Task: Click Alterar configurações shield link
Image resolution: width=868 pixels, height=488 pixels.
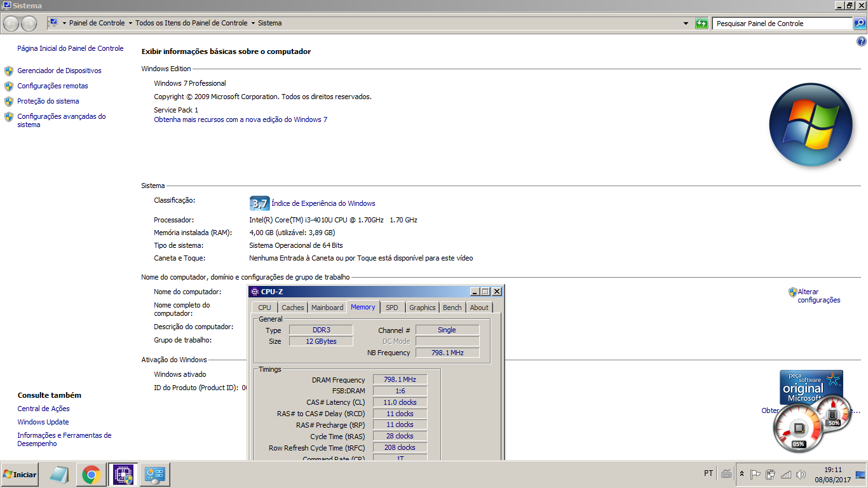Action: pyautogui.click(x=819, y=296)
